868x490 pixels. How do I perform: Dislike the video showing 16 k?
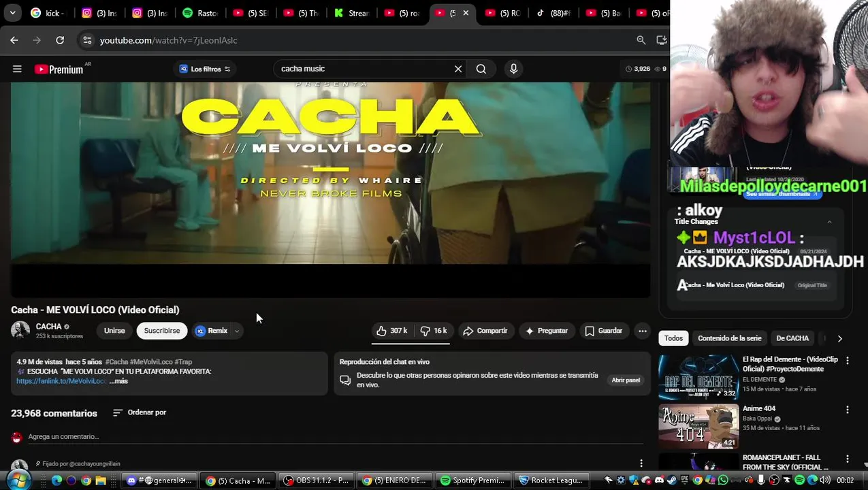point(433,331)
